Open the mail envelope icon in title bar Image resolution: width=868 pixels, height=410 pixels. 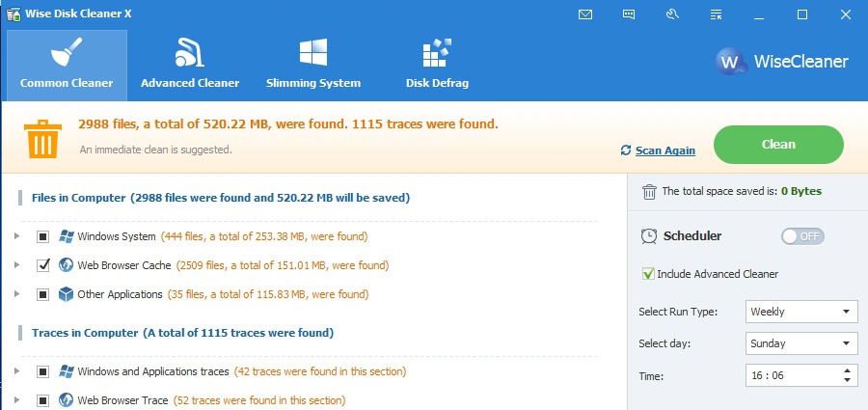coord(585,15)
